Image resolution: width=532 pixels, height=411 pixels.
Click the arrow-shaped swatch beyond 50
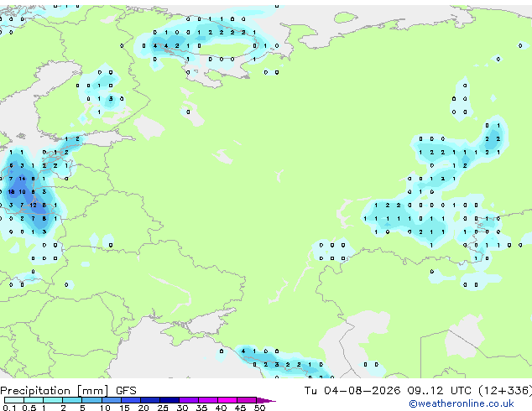point(266,400)
